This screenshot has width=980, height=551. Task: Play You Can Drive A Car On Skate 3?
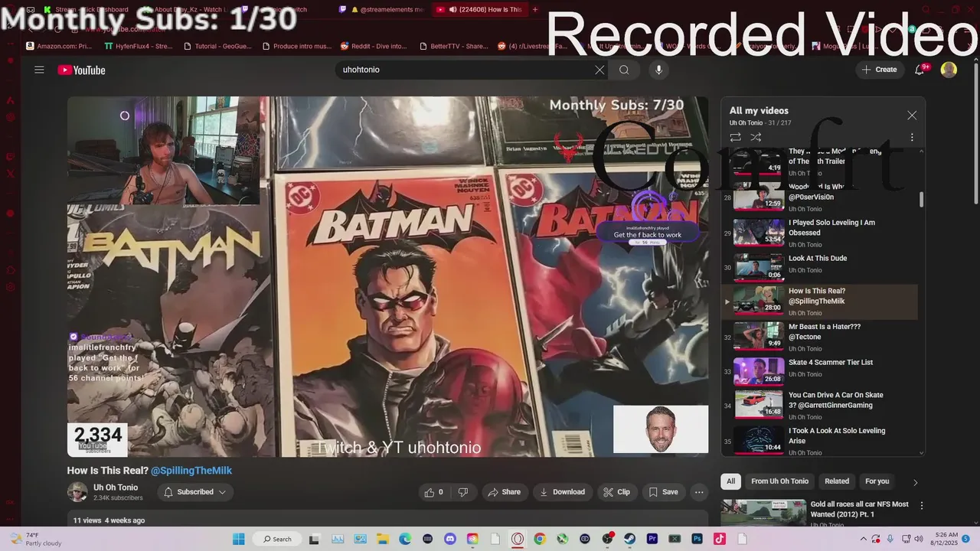[819, 405]
